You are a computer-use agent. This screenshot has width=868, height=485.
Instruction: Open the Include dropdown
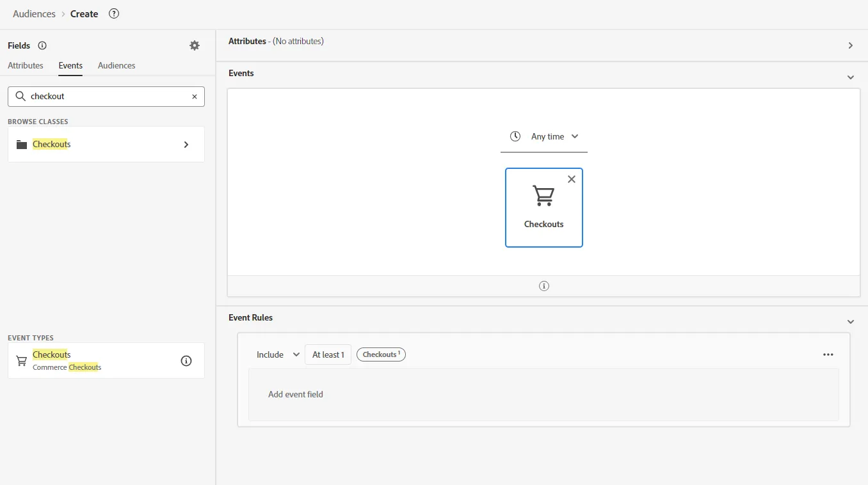point(278,354)
